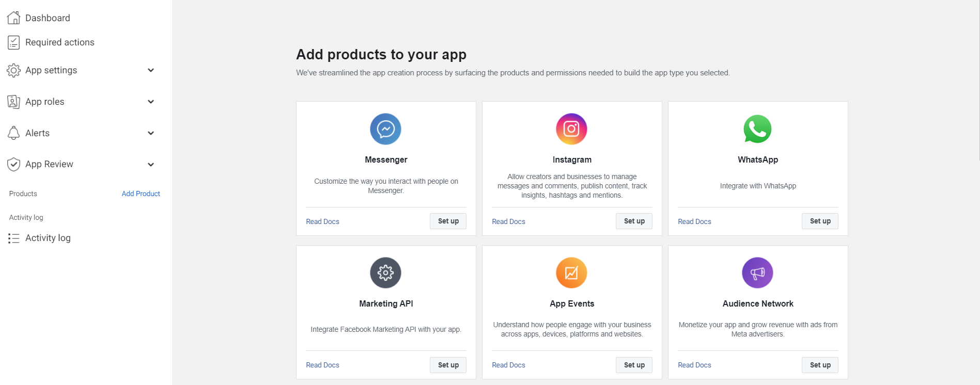This screenshot has height=385, width=980.
Task: Click the small Activity log section header
Action: 26,217
